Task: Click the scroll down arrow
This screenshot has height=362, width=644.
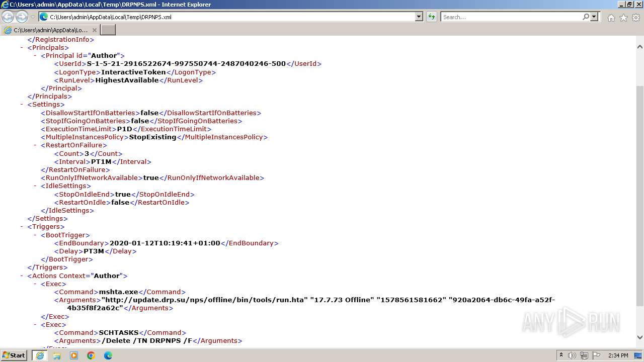Action: pos(639,337)
